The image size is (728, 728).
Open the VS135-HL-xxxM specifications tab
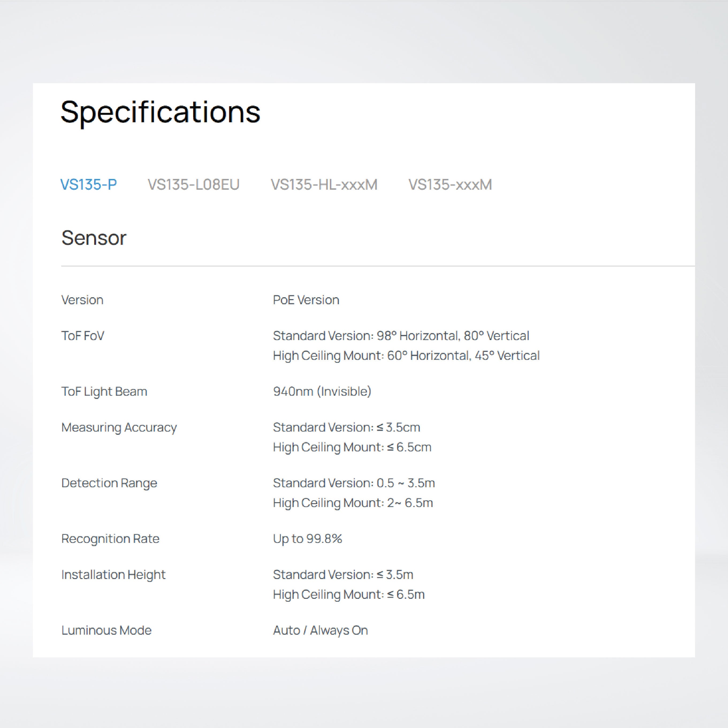point(324,185)
